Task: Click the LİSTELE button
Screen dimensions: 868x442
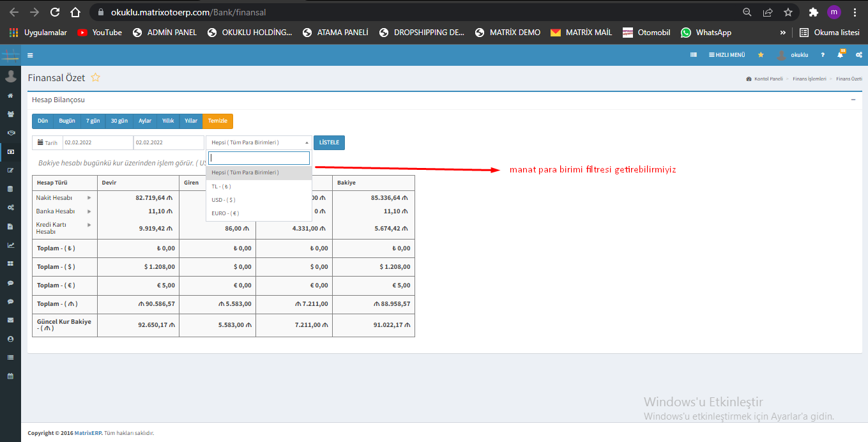Action: [329, 142]
